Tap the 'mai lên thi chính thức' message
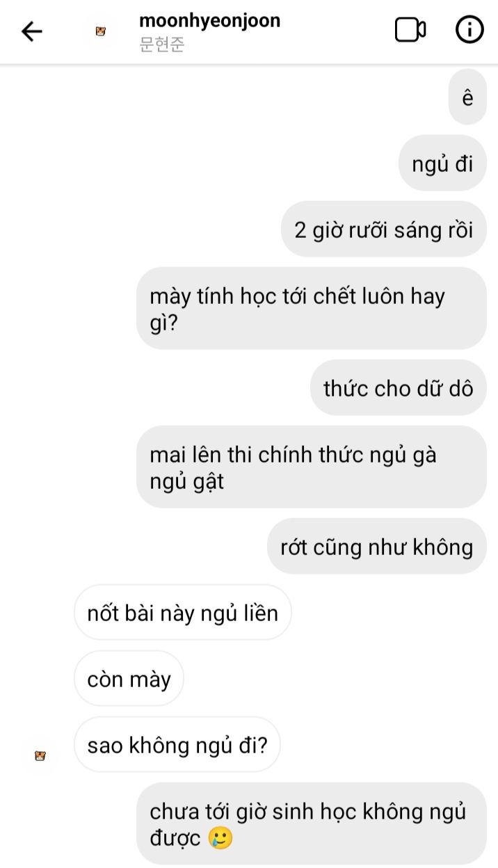The image size is (498, 868). click(311, 467)
